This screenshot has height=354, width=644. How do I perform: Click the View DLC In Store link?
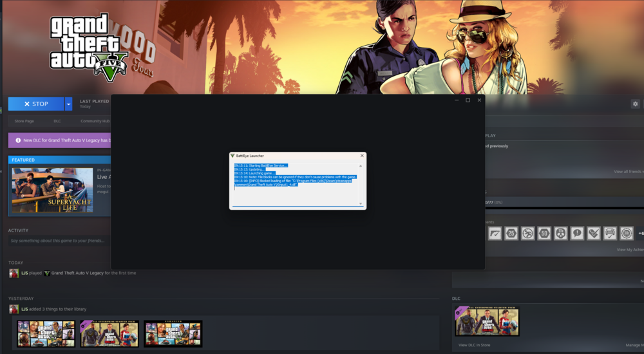coord(475,346)
